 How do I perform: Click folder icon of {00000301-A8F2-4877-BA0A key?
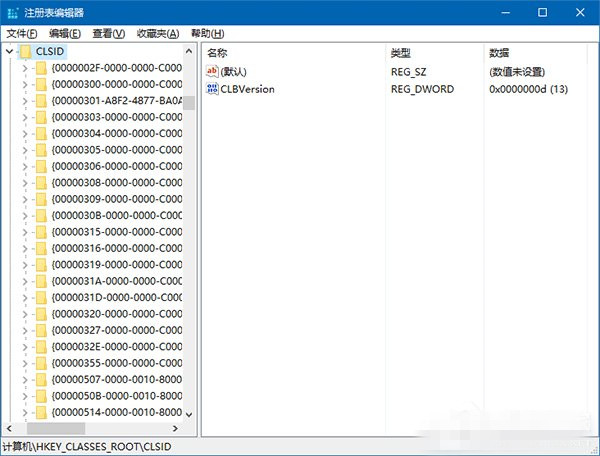[41, 101]
